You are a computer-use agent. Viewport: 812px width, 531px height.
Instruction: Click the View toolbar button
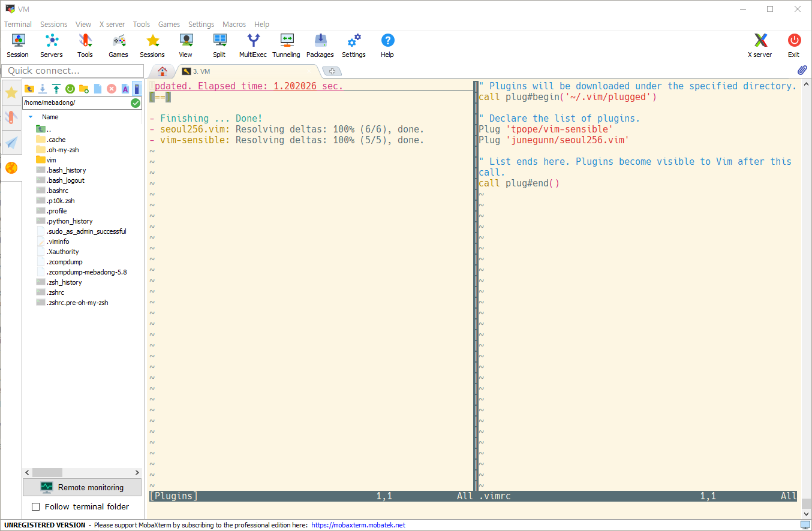point(186,46)
